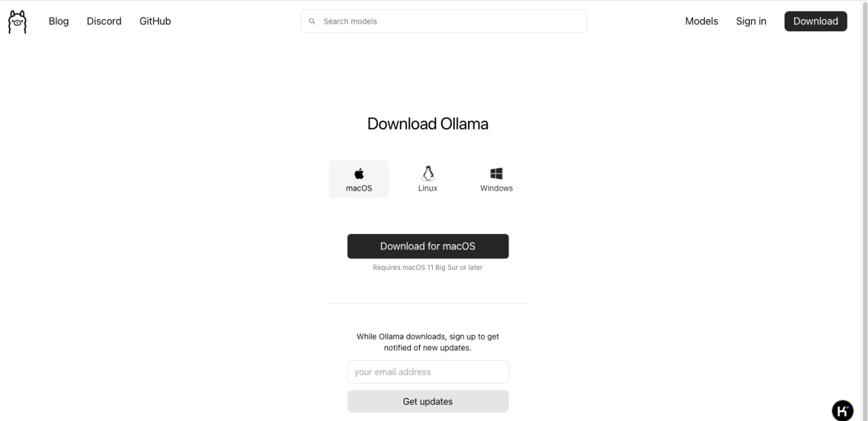This screenshot has height=421, width=868.
Task: Switch to the macOS tab label
Action: 359,188
